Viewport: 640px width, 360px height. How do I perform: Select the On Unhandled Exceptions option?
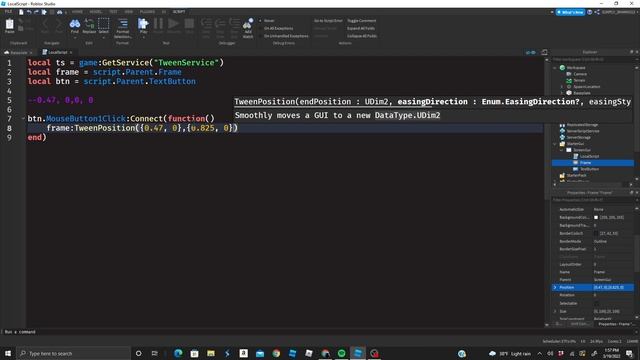coord(284,36)
